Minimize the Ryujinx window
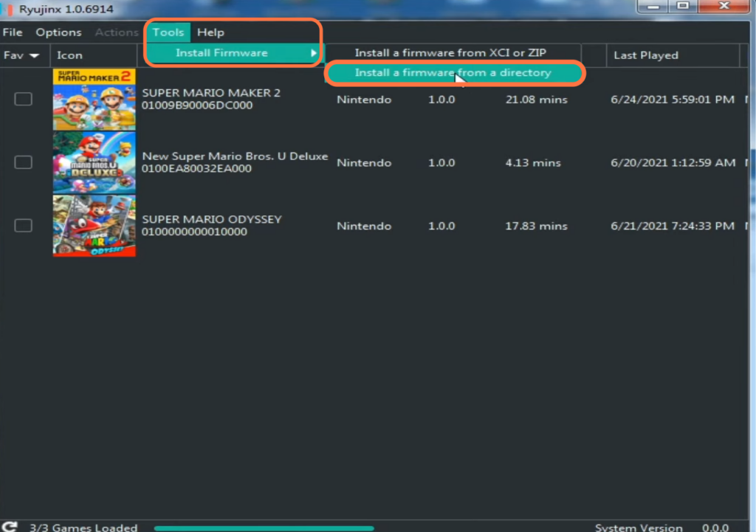The height and width of the screenshot is (532, 756). (653, 6)
